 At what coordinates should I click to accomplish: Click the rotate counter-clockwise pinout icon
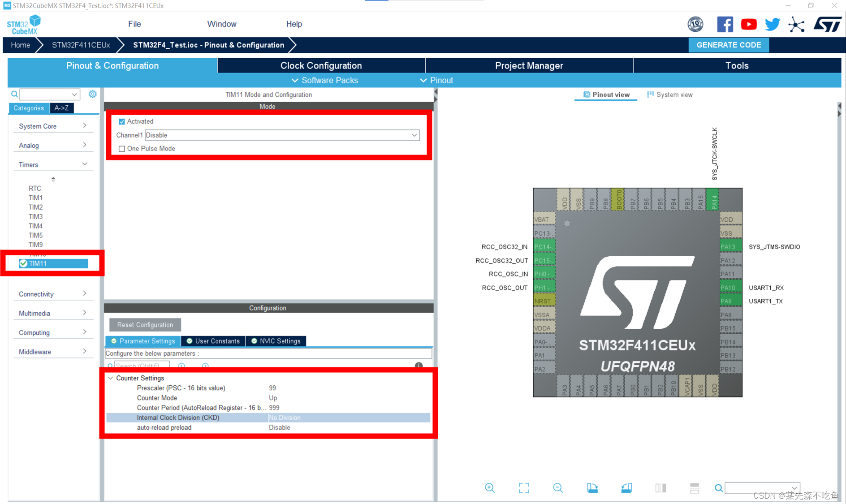coord(626,488)
